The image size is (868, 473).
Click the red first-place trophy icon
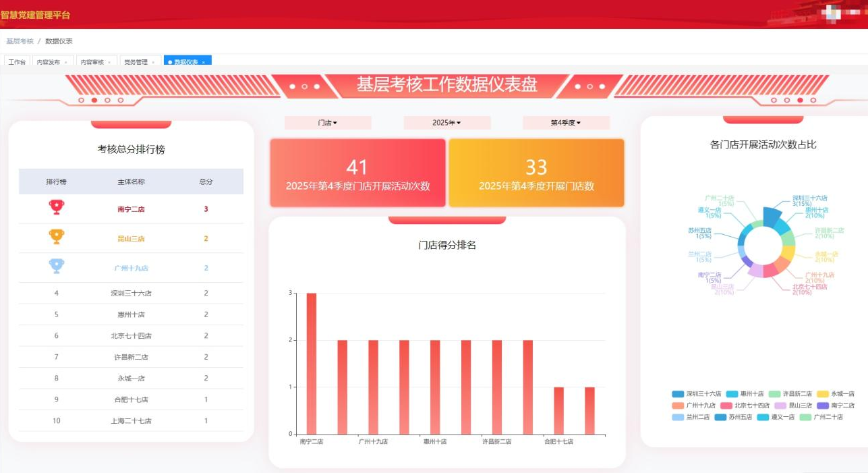pos(57,208)
